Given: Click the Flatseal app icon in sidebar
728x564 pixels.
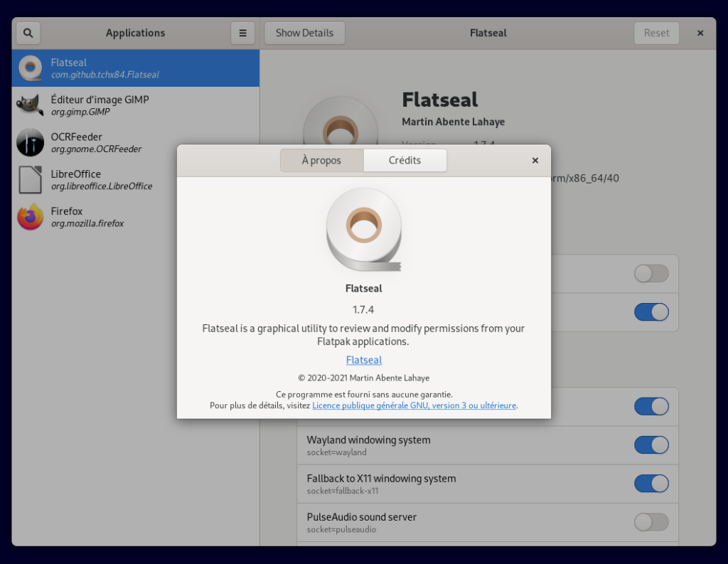Looking at the screenshot, I should click(30, 68).
